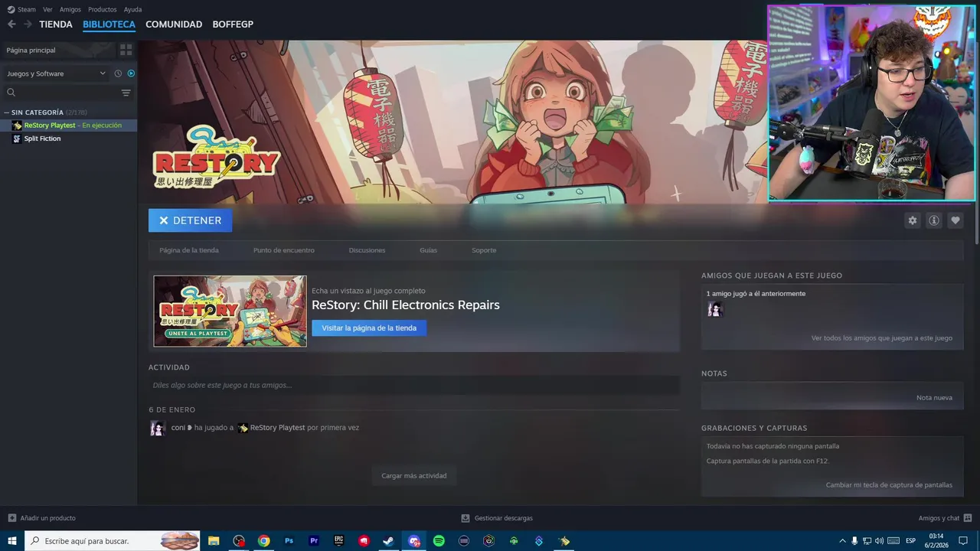Open Google Chrome from taskbar
980x551 pixels.
[263, 541]
